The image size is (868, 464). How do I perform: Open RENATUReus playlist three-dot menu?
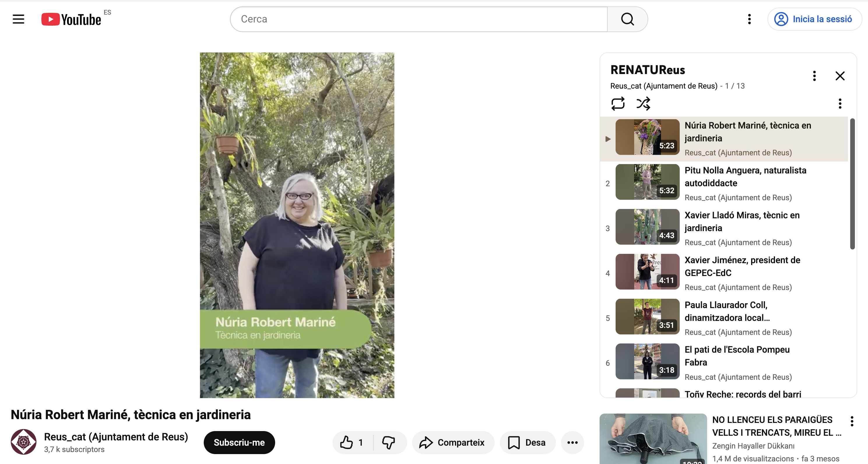click(814, 76)
